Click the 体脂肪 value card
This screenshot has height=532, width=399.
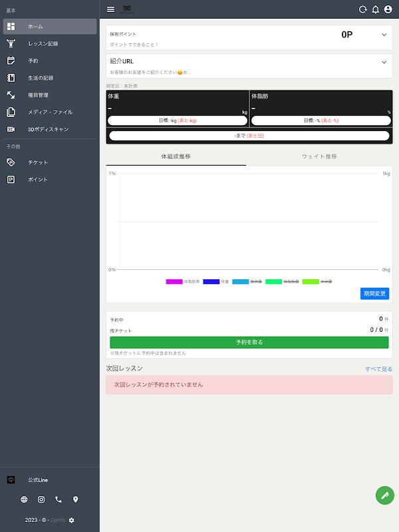tap(321, 108)
